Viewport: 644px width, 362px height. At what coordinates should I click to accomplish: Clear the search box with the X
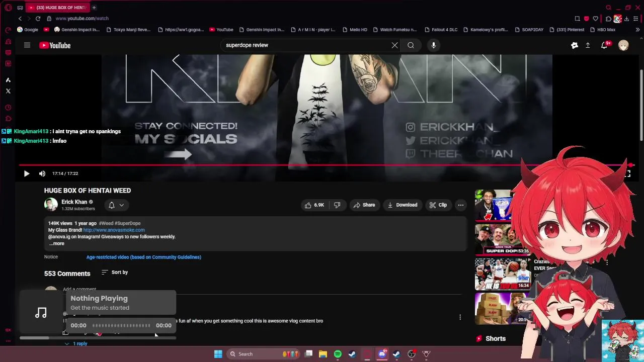[394, 45]
